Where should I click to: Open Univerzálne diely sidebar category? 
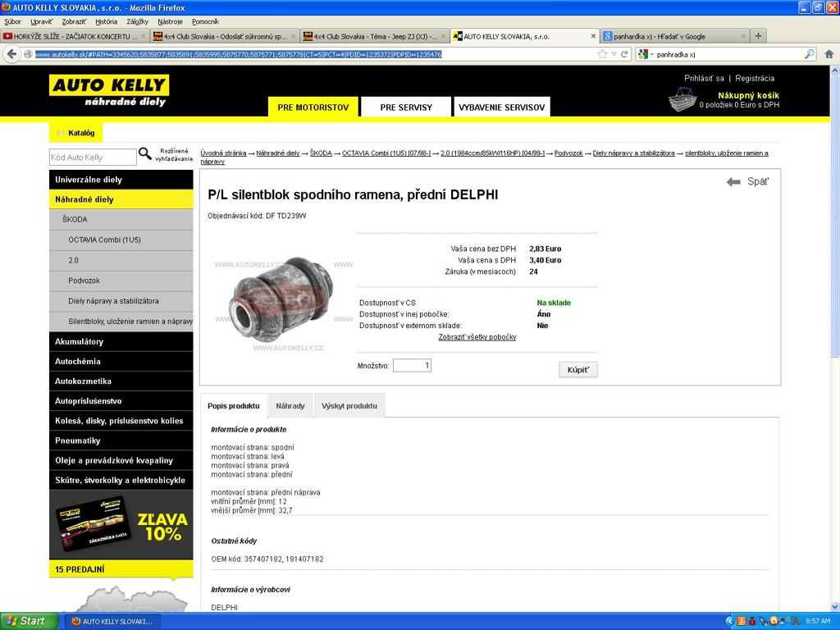tap(121, 180)
